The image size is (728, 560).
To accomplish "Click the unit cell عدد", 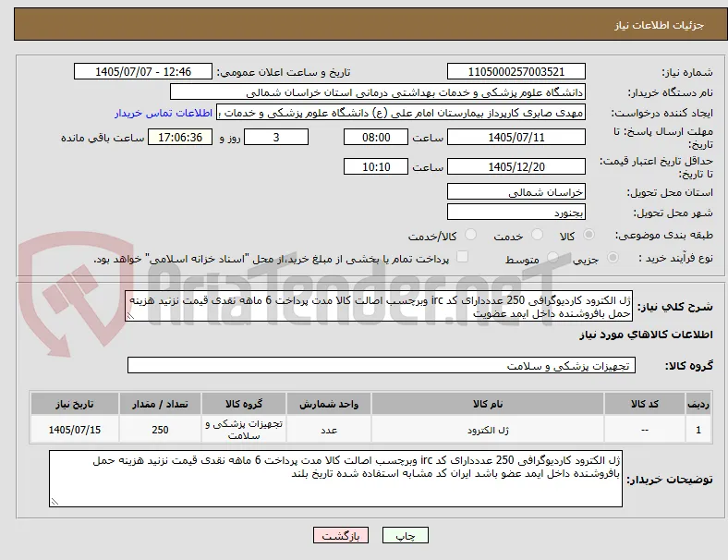I will [x=329, y=430].
